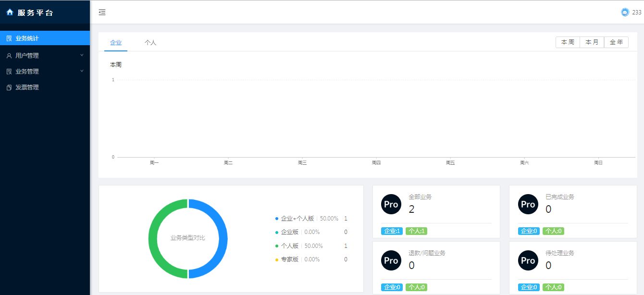Image resolution: width=644 pixels, height=295 pixels.
Task: Open 发票管理 in the sidebar
Action: [45, 87]
